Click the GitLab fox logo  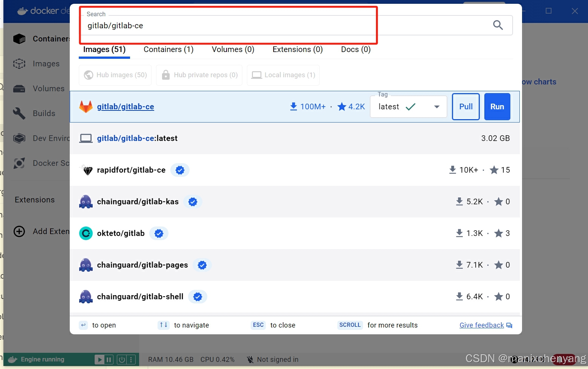tap(86, 107)
